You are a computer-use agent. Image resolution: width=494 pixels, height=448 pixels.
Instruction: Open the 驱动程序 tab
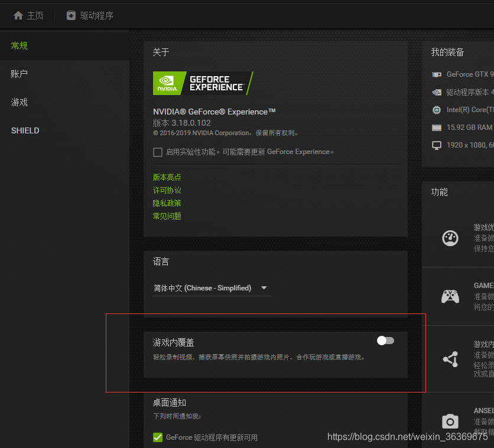click(x=90, y=15)
